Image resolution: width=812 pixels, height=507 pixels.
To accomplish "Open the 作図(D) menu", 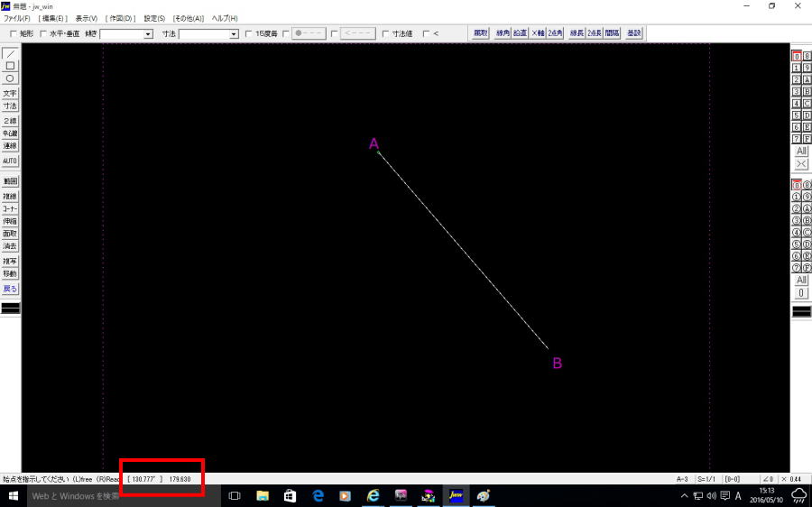I will 121,18.
